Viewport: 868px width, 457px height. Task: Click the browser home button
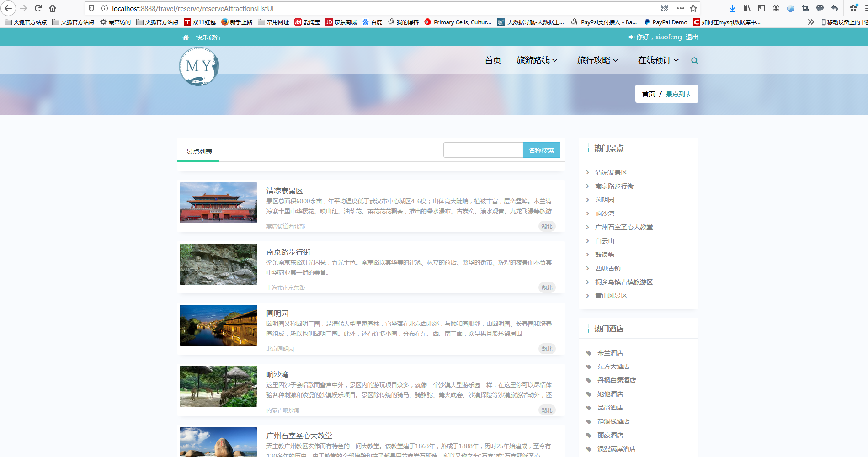(53, 8)
